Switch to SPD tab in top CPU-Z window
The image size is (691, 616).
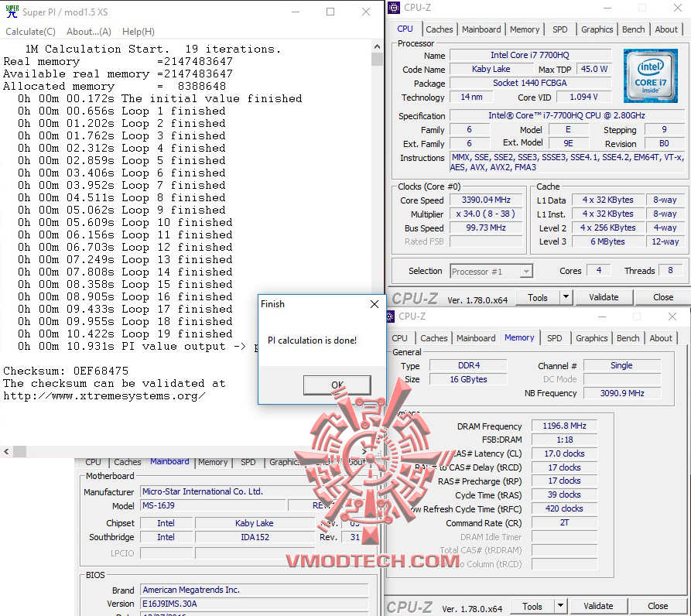(x=559, y=29)
